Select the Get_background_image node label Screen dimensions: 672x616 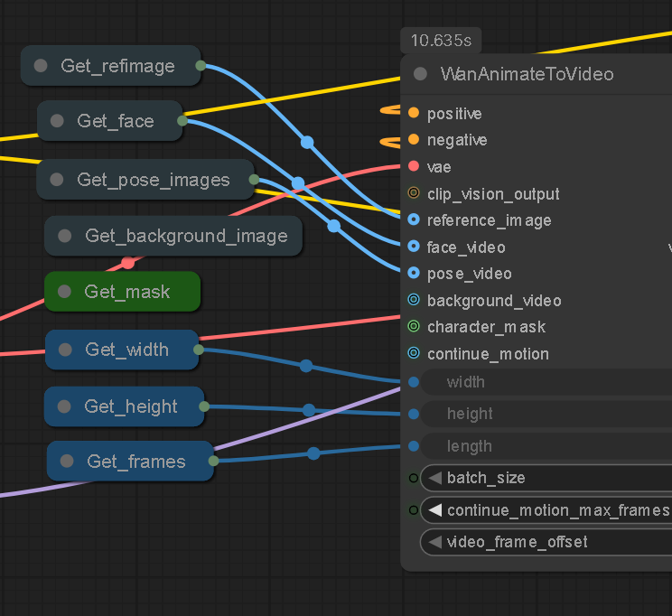186,236
